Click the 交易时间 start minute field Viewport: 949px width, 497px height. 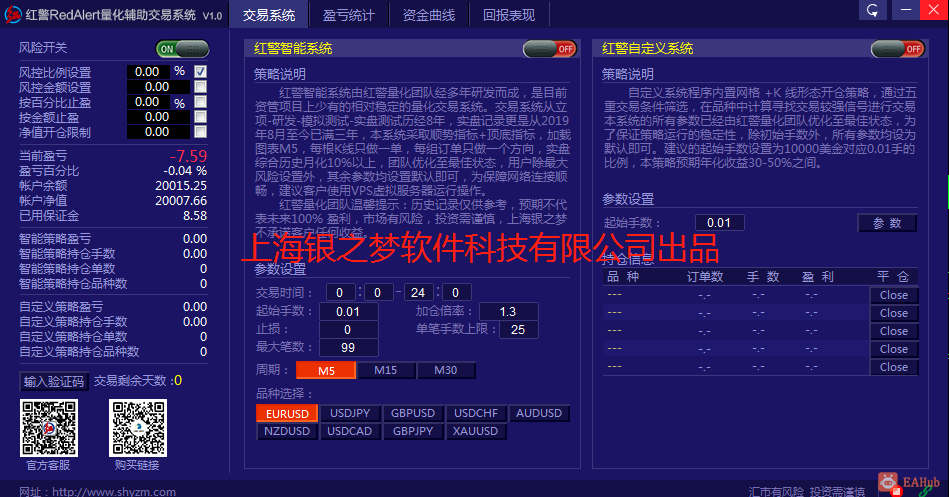click(x=379, y=292)
